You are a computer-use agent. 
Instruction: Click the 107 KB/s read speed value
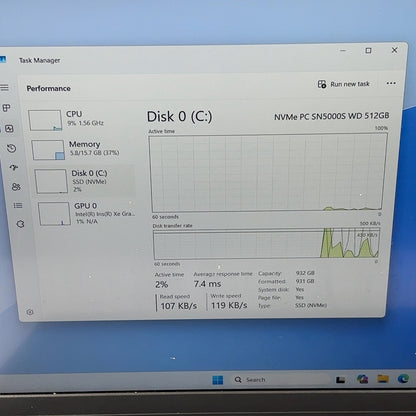[x=179, y=306]
